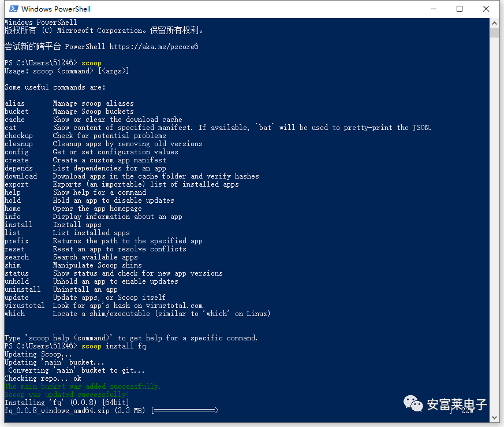
Task: Click the 'prefix' command name
Action: click(17, 241)
